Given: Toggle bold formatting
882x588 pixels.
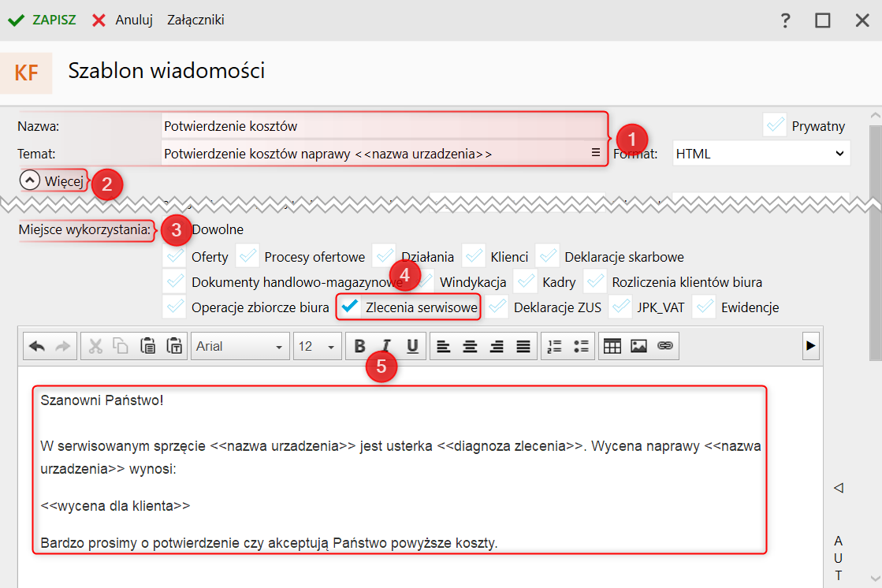Looking at the screenshot, I should pos(359,346).
